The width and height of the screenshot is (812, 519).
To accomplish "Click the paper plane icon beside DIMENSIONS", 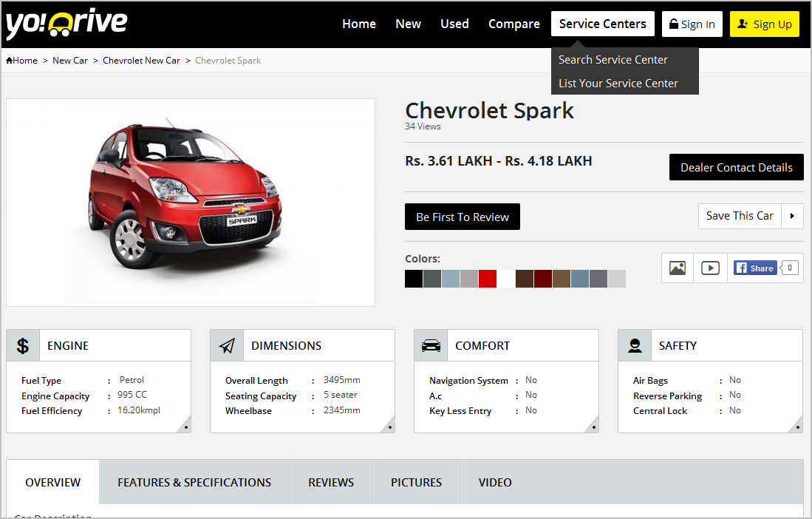I will click(x=227, y=345).
